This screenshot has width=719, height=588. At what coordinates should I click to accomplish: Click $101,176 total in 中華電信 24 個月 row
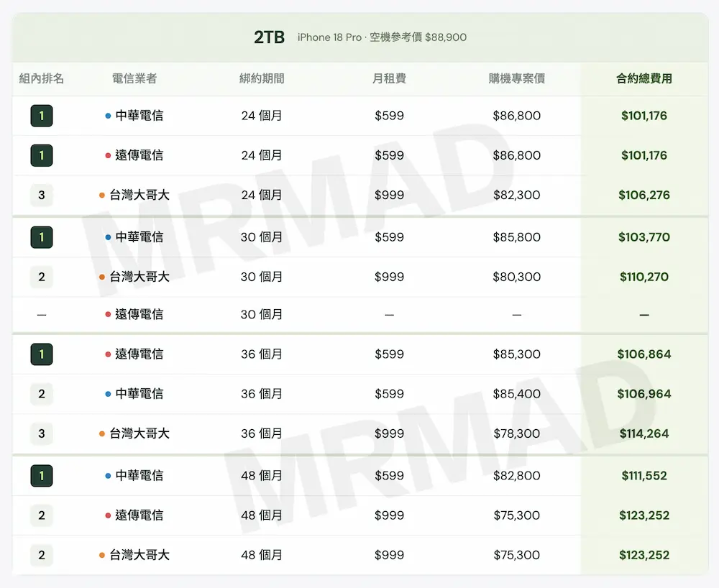(x=644, y=116)
